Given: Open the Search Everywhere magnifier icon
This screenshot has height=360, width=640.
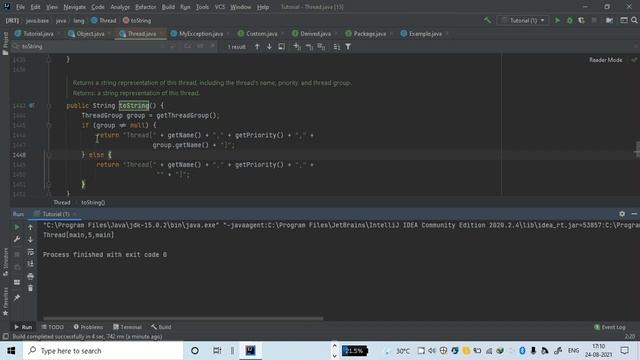Looking at the screenshot, I should tap(634, 20).
